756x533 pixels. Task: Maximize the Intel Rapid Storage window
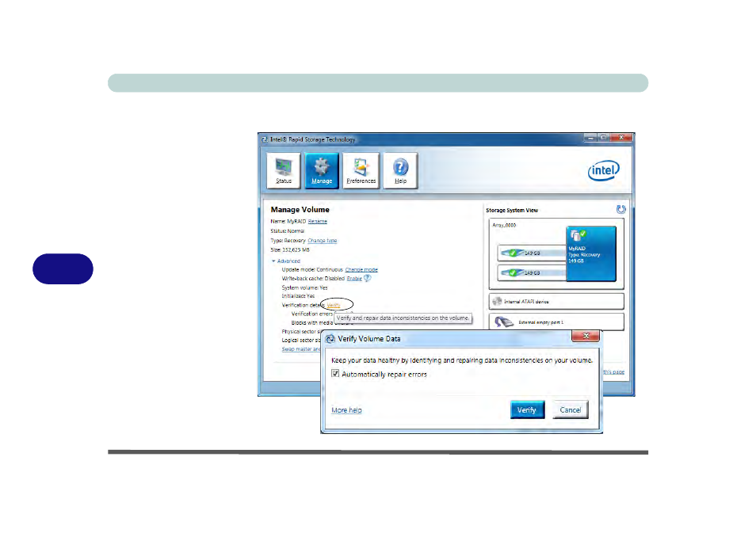coord(604,138)
